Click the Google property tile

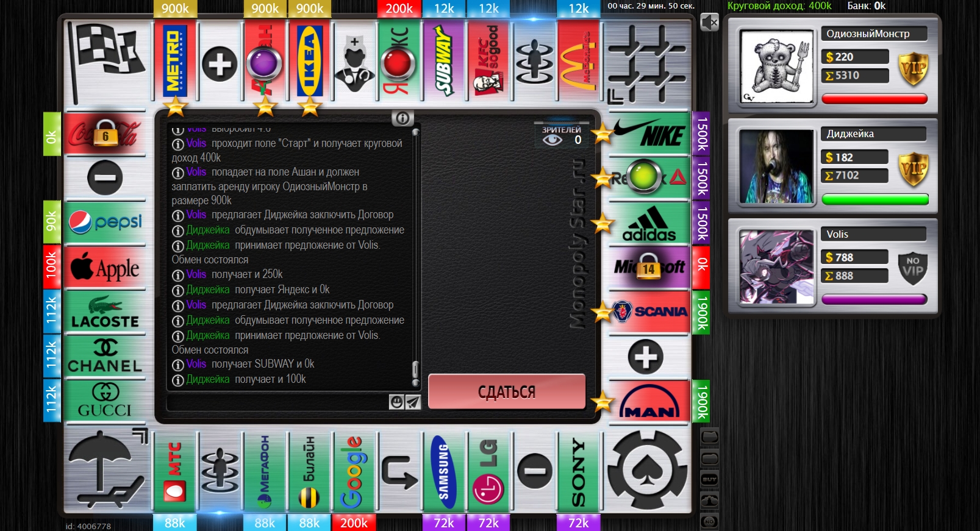click(354, 472)
